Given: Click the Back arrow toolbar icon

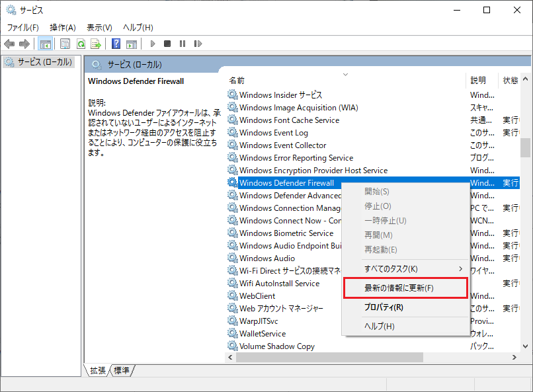Looking at the screenshot, I should pos(9,44).
